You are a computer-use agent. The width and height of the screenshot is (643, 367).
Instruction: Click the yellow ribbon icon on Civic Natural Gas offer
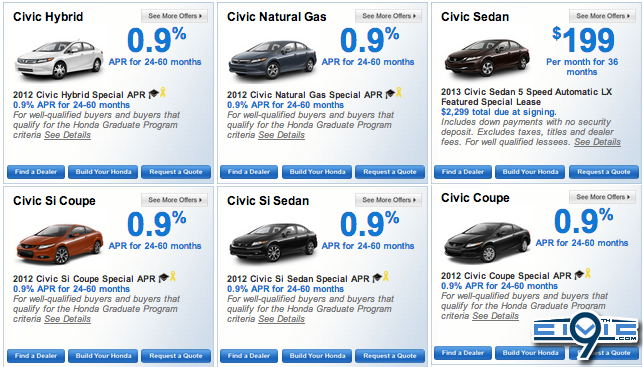(x=399, y=93)
